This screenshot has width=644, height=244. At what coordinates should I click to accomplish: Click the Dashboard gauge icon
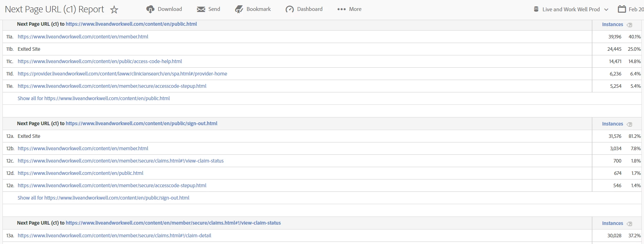290,10
